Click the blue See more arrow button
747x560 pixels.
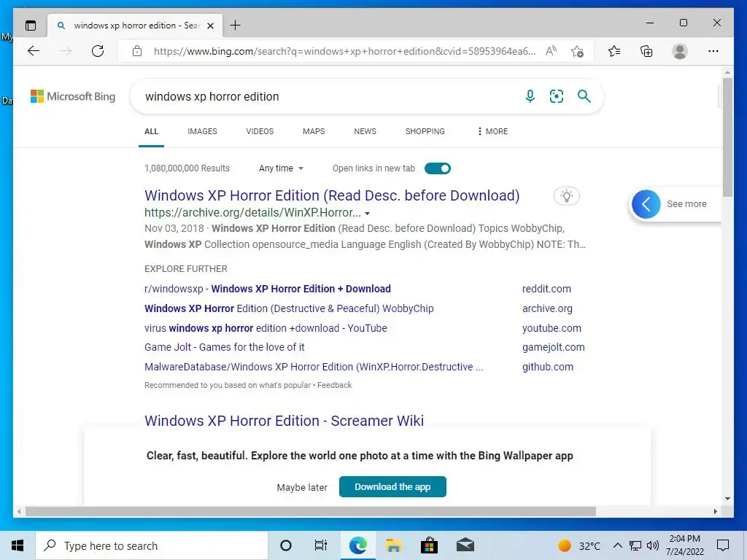tap(646, 204)
